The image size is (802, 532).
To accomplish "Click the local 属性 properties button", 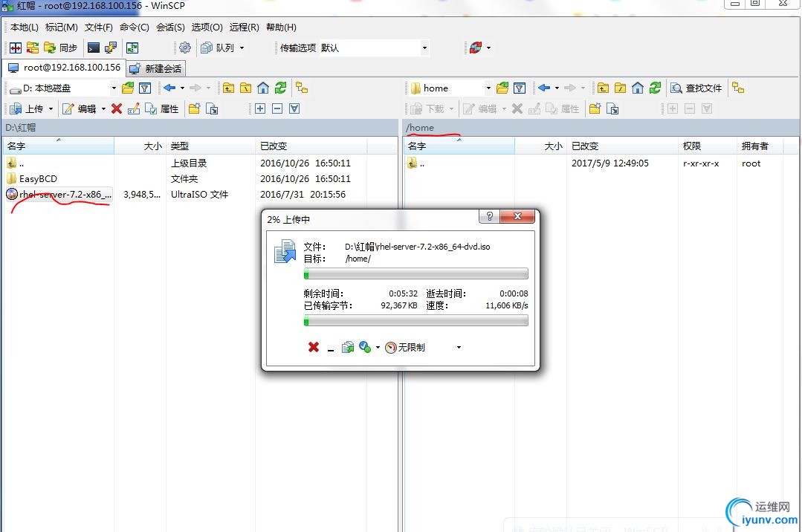I will point(161,108).
